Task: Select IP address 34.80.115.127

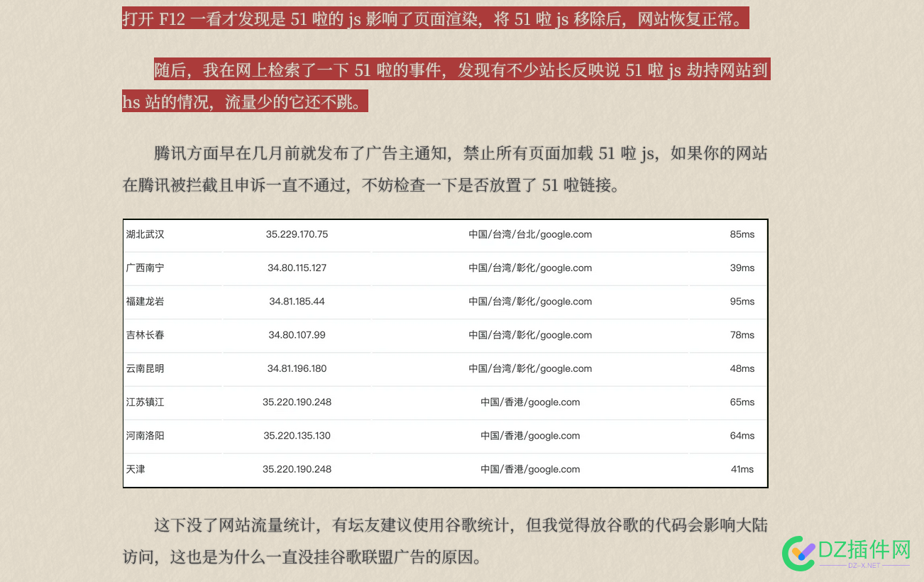Action: [x=297, y=268]
